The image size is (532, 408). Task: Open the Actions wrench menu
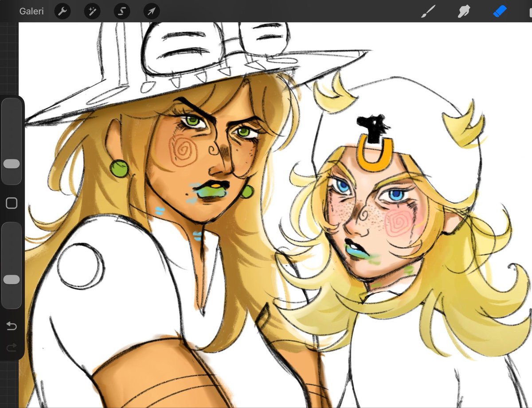click(x=63, y=11)
